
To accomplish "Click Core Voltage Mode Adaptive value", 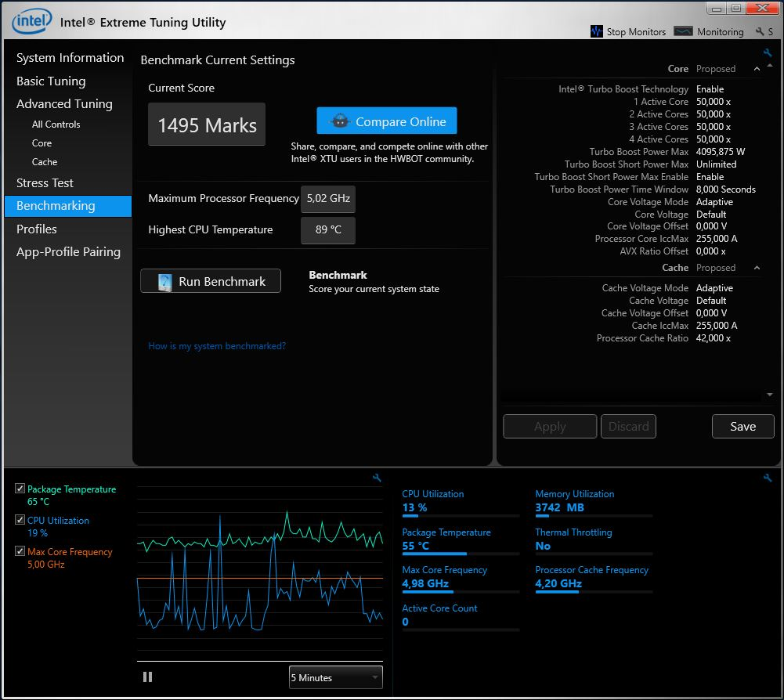I will (714, 202).
